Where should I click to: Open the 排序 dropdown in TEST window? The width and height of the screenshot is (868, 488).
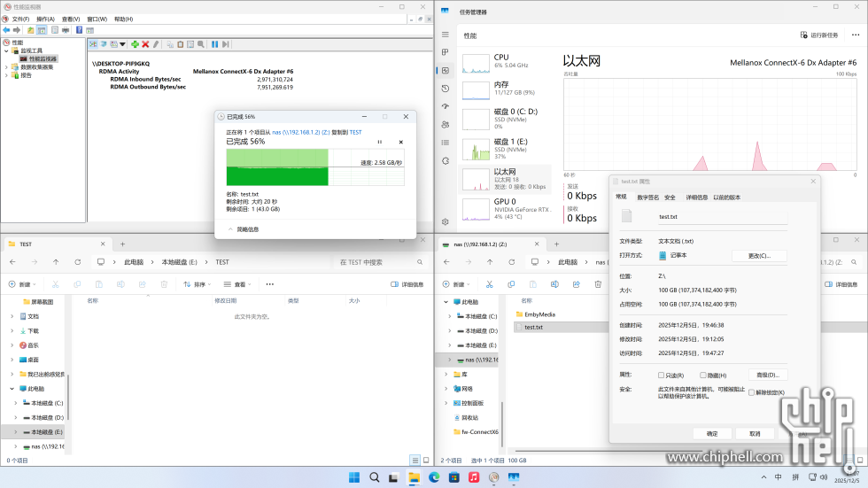[198, 284]
